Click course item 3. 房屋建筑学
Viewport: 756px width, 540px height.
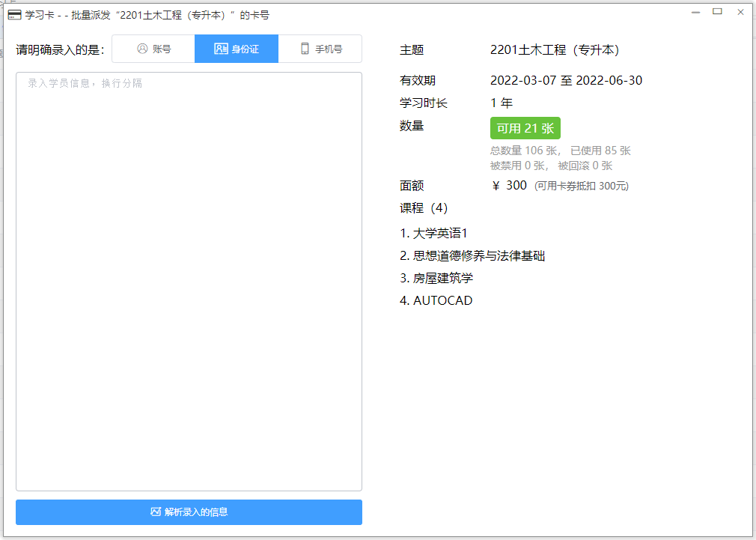click(436, 278)
